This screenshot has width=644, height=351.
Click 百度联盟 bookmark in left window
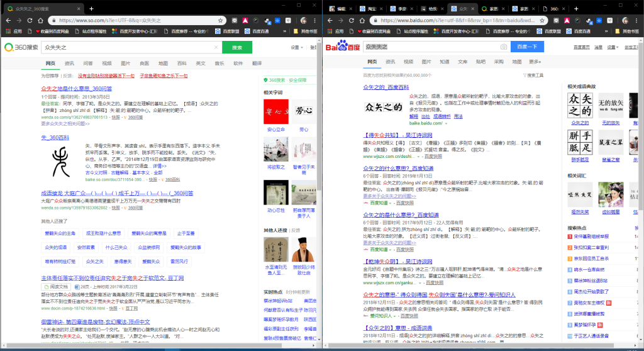click(x=227, y=31)
